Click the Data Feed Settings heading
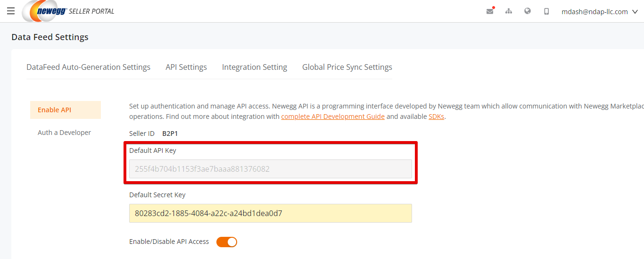This screenshot has width=644, height=259. click(50, 37)
